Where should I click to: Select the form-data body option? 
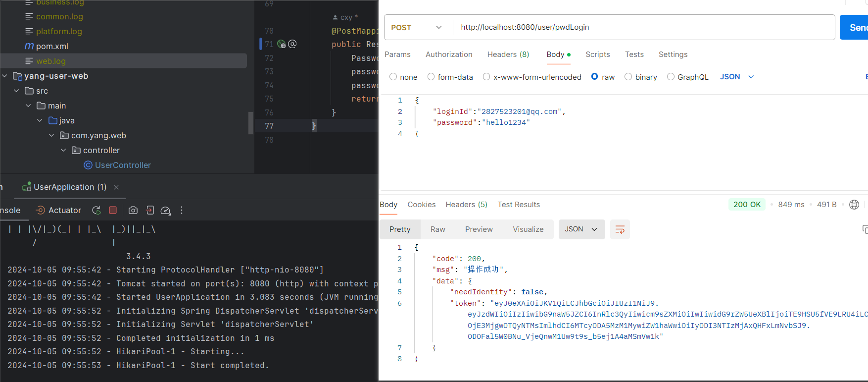click(x=431, y=77)
